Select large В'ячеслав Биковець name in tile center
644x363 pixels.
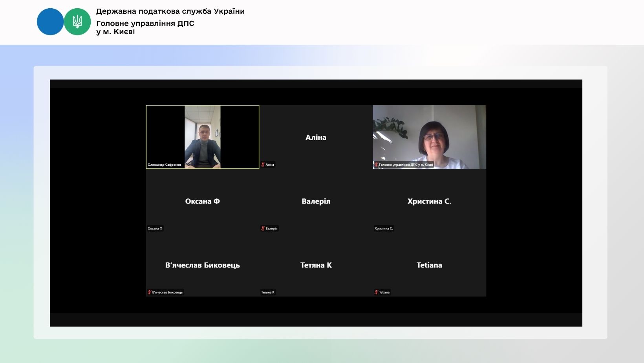pos(202,265)
